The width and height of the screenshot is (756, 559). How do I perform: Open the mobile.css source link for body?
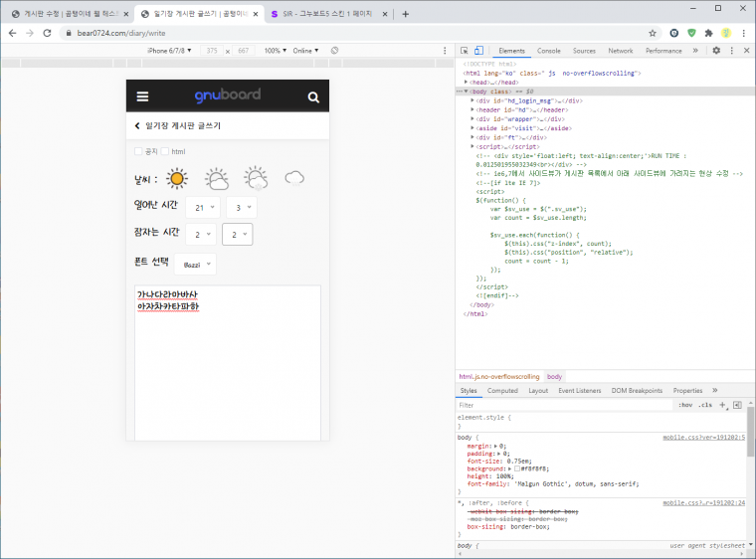click(703, 438)
